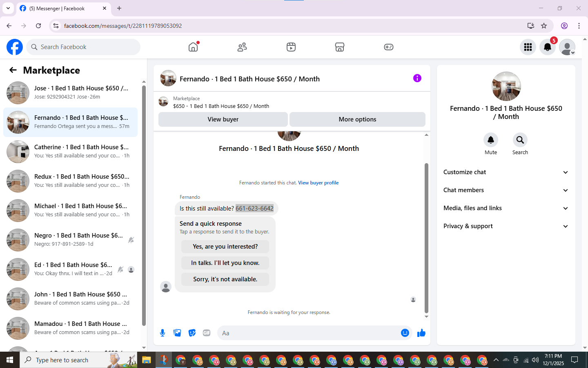Open Chrome tab search dropdown arrow

pos(8,8)
